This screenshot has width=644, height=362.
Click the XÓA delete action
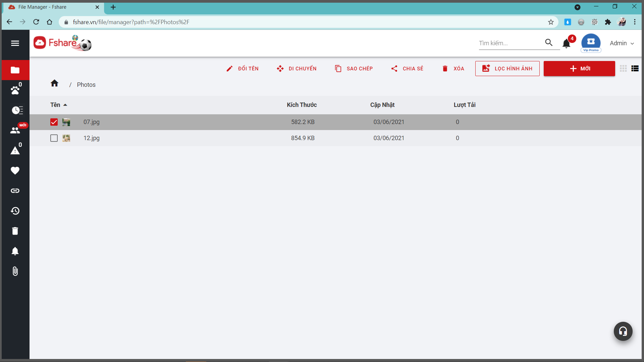coord(453,69)
